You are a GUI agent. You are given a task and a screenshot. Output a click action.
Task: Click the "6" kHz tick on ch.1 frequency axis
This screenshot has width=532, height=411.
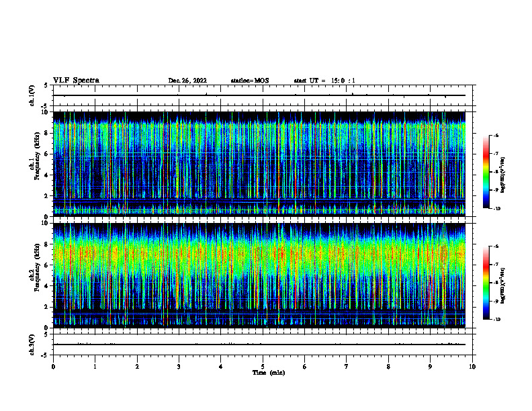click(47, 154)
